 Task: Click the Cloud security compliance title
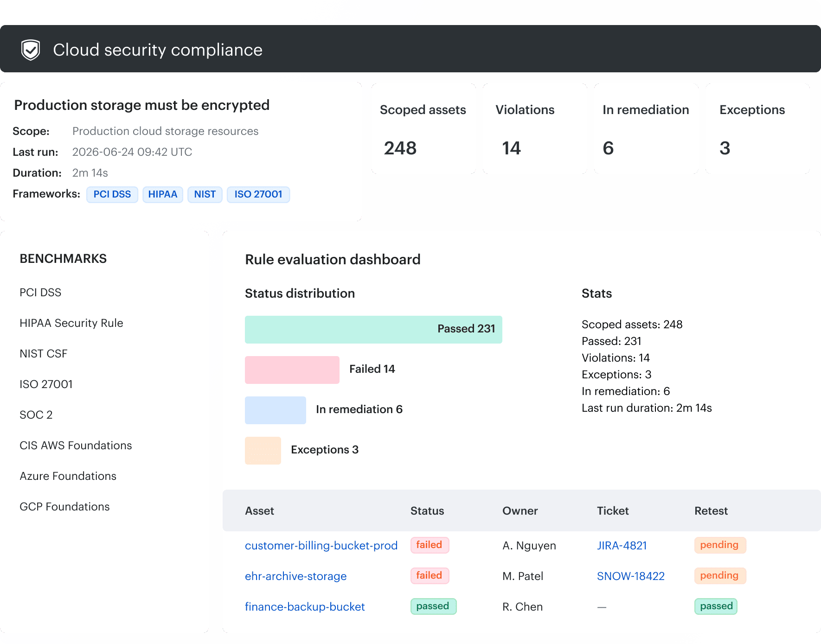pyautogui.click(x=158, y=50)
